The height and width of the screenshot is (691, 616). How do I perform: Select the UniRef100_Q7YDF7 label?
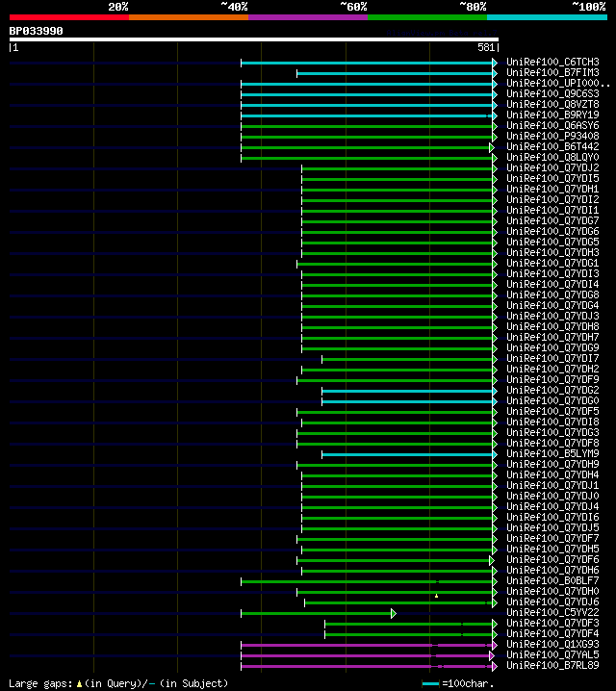[x=552, y=538]
